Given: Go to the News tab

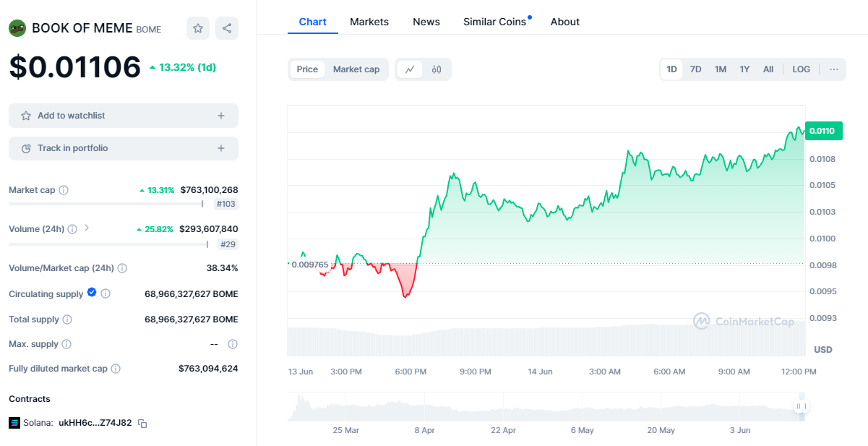Looking at the screenshot, I should (426, 22).
